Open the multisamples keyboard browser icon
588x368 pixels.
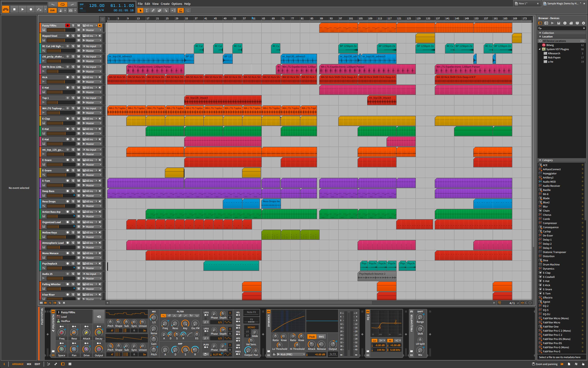coord(559,23)
